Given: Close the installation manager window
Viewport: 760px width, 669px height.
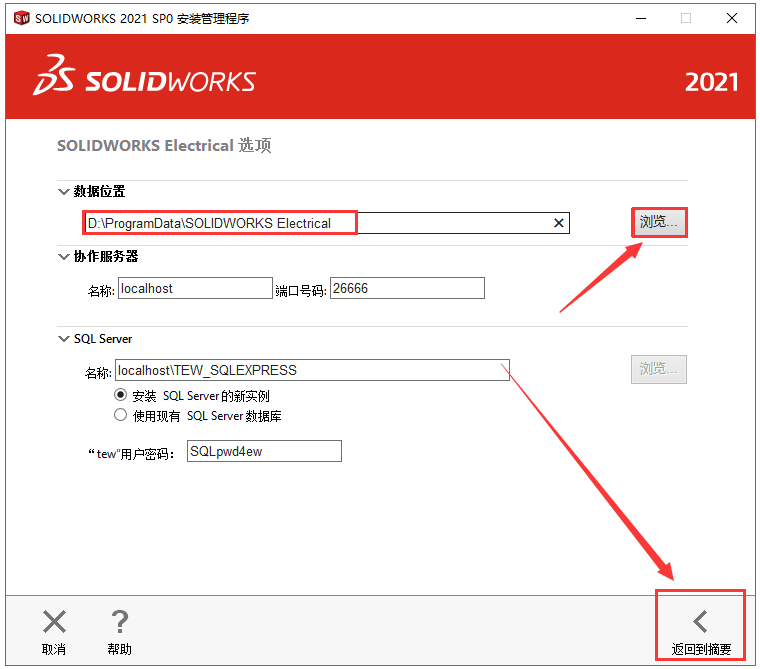Looking at the screenshot, I should pyautogui.click(x=732, y=18).
